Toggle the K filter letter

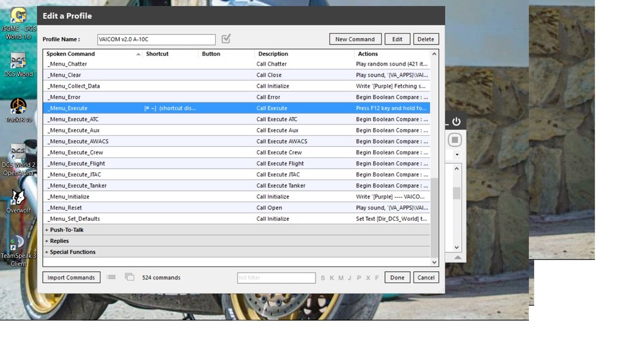332,278
